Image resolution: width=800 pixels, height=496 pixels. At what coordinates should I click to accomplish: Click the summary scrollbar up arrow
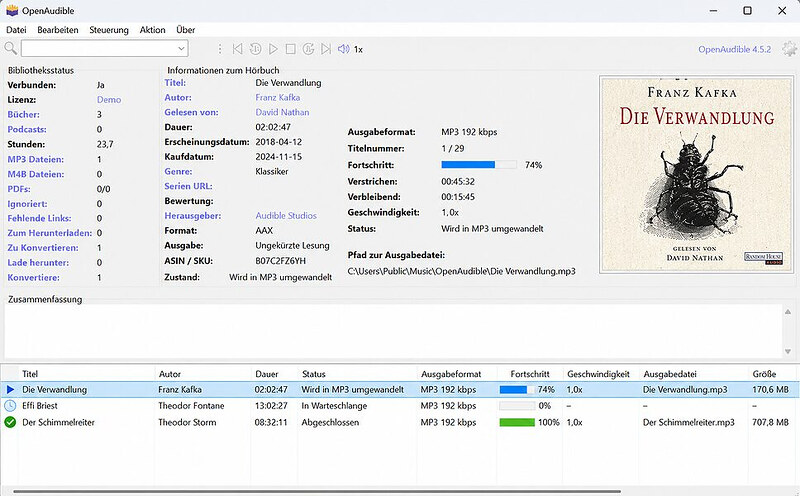point(788,311)
